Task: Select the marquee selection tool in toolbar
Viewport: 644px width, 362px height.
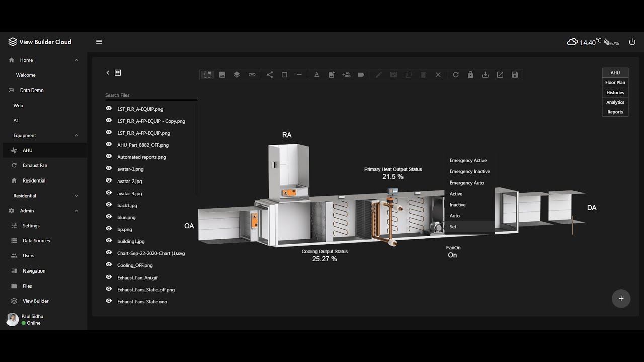Action: [207, 75]
